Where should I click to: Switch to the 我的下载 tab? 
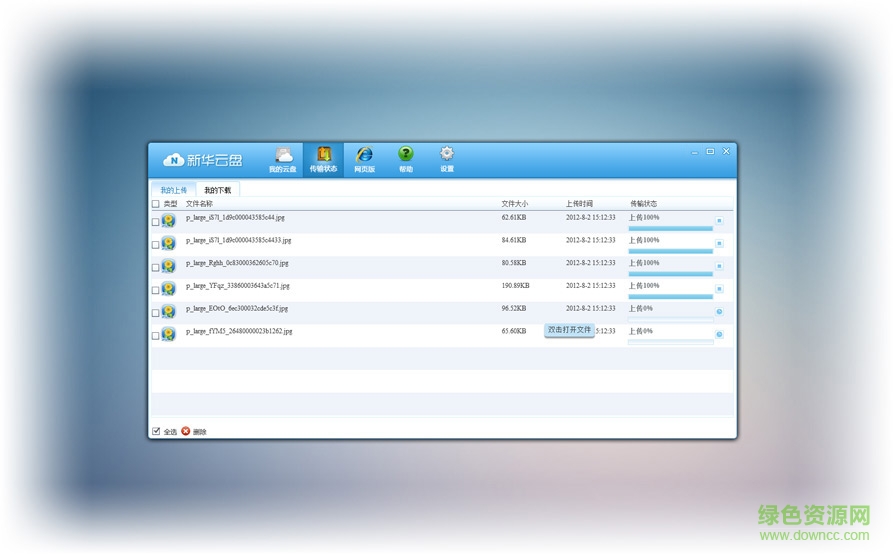click(x=218, y=189)
